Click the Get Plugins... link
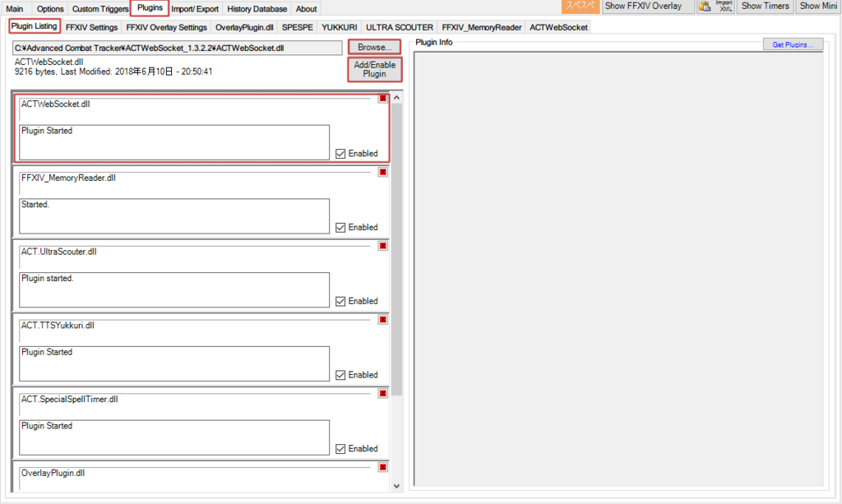 point(793,44)
